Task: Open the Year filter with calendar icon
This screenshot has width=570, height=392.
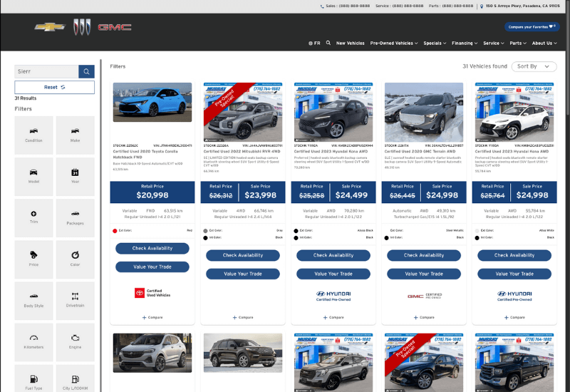Action: click(75, 176)
